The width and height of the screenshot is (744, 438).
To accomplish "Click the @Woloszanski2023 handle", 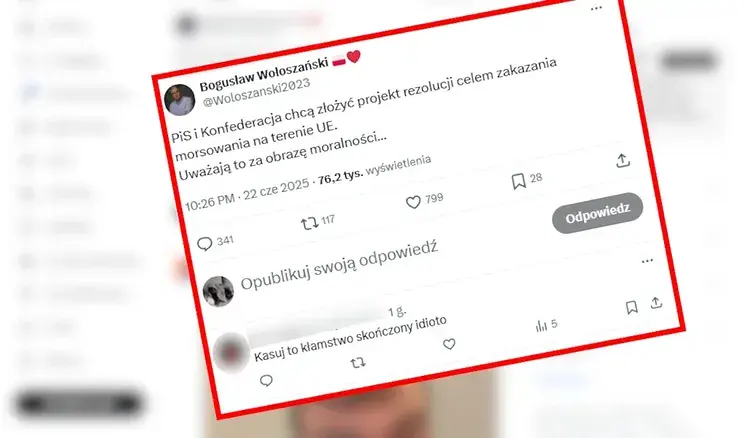I will (256, 92).
